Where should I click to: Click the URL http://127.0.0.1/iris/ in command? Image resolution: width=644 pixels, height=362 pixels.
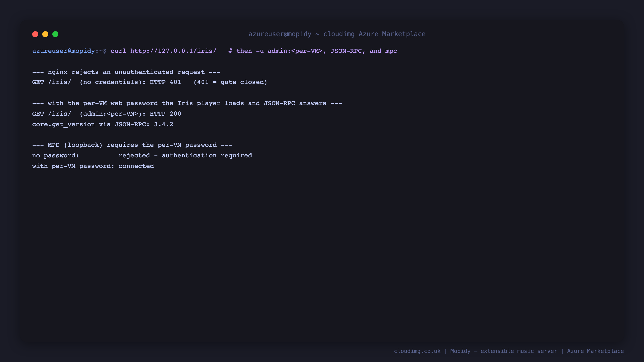(x=173, y=51)
